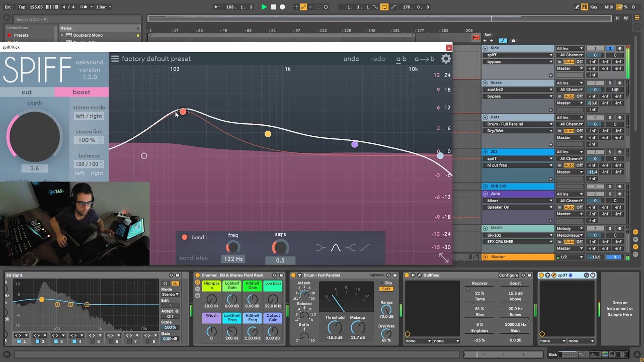Toggle MIDI map mode
The image size is (644, 362).
coord(609,7)
